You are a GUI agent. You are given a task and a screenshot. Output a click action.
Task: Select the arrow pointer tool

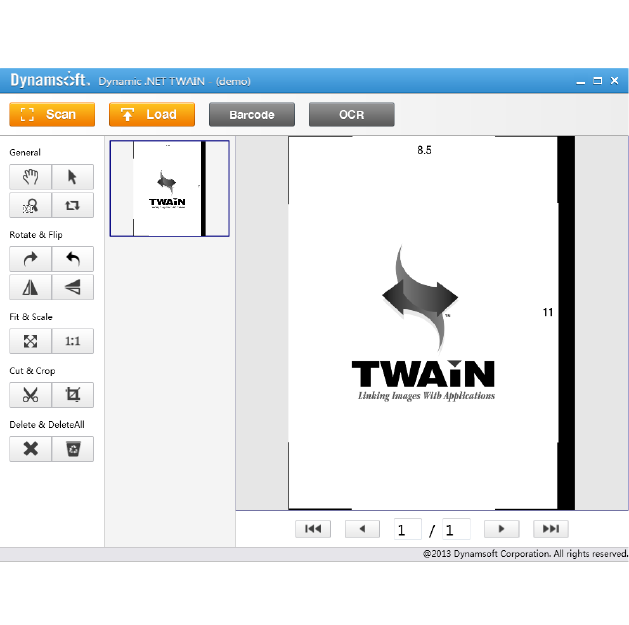(73, 177)
